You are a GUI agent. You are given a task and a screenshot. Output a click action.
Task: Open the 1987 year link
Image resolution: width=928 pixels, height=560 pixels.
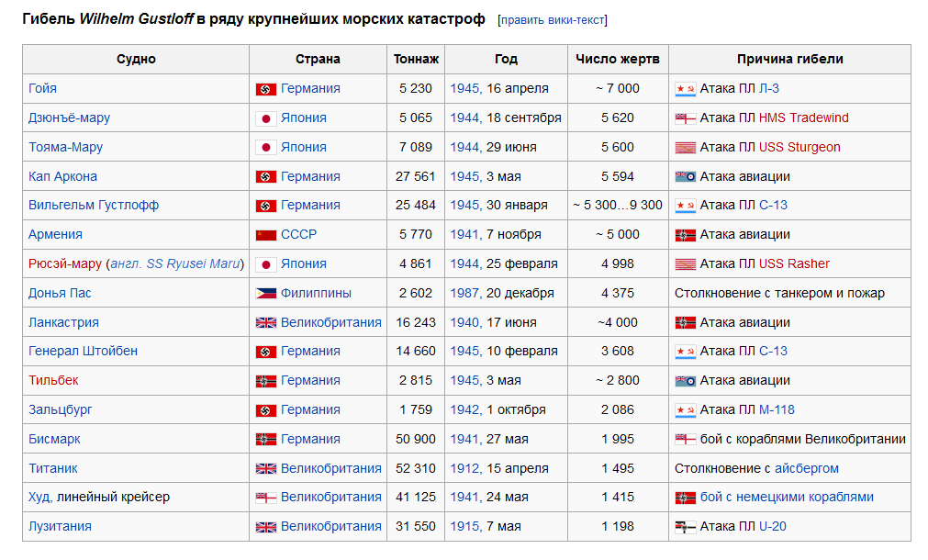click(x=464, y=294)
